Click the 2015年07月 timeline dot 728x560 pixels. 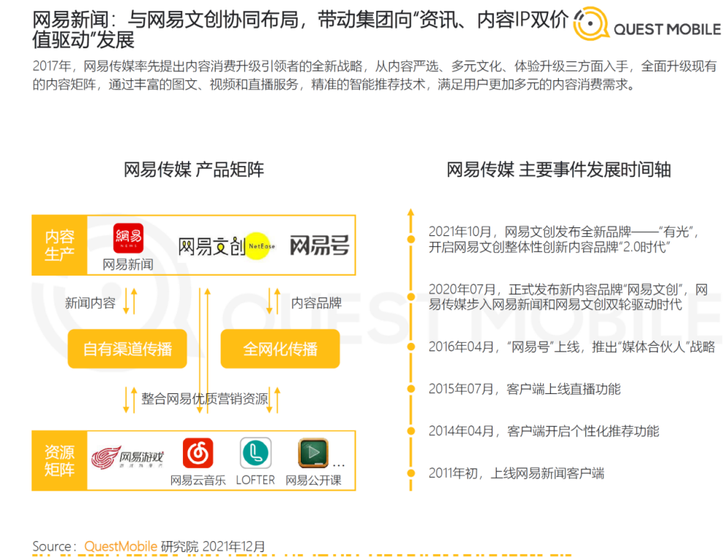(x=411, y=389)
